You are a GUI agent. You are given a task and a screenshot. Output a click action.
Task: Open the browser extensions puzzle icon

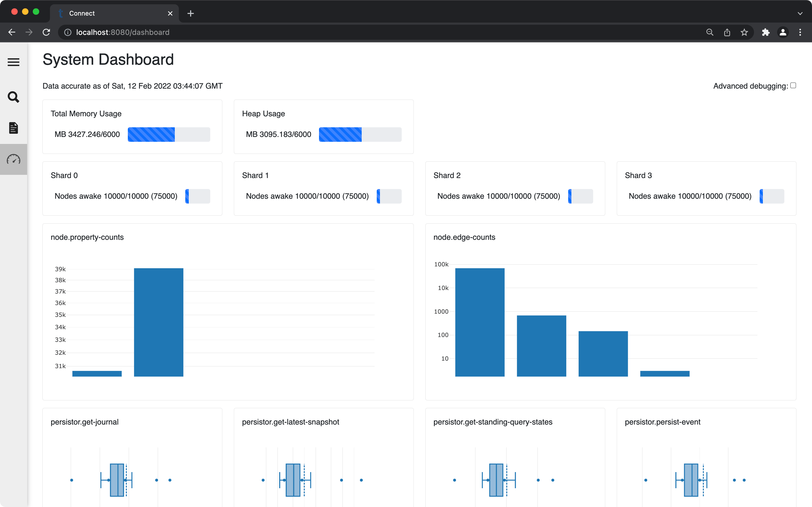coord(765,32)
